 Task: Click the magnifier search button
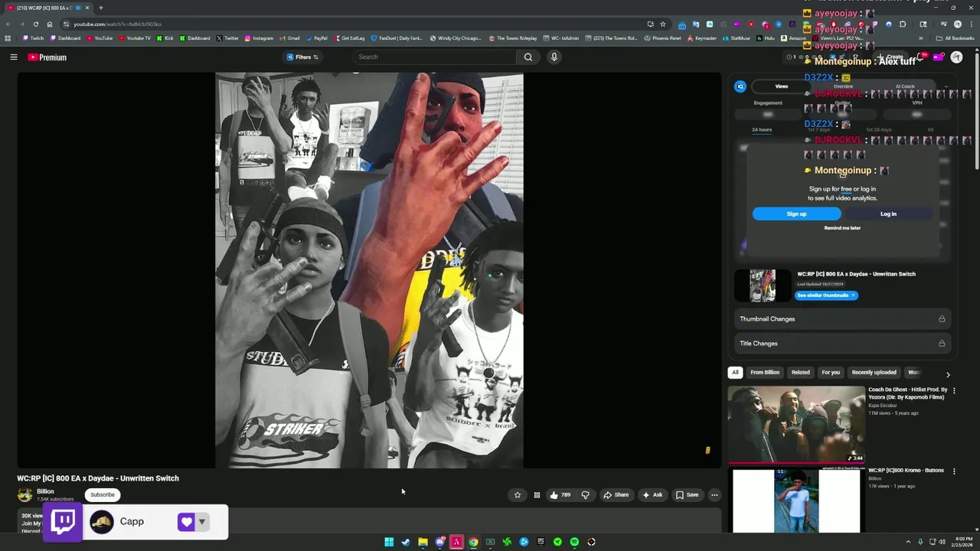click(528, 57)
